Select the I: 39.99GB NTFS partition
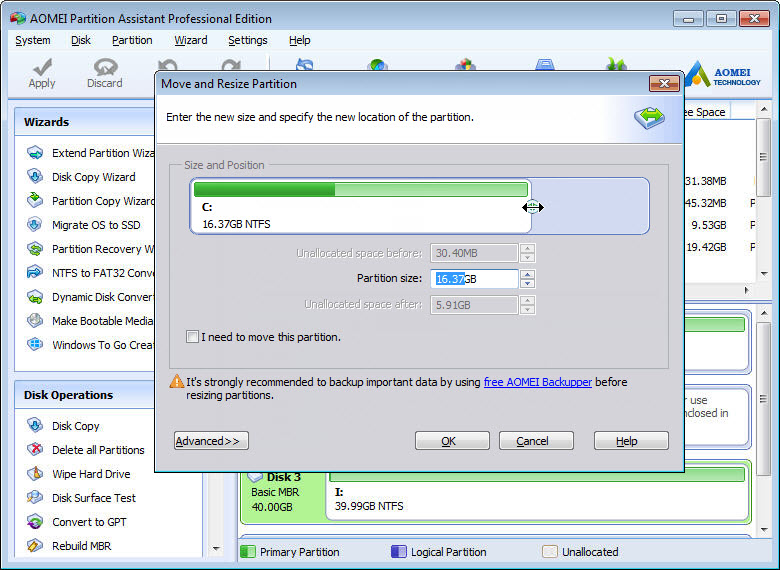The width and height of the screenshot is (780, 570). pyautogui.click(x=539, y=495)
